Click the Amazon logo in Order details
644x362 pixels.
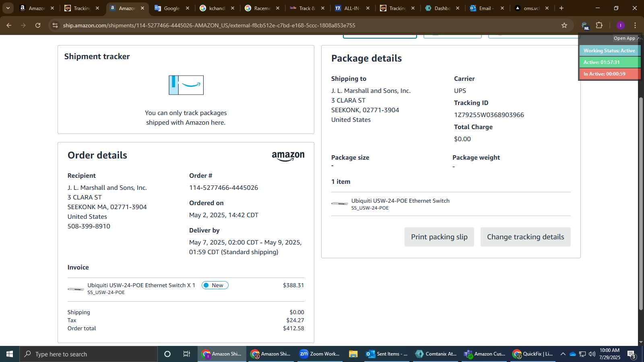click(288, 156)
